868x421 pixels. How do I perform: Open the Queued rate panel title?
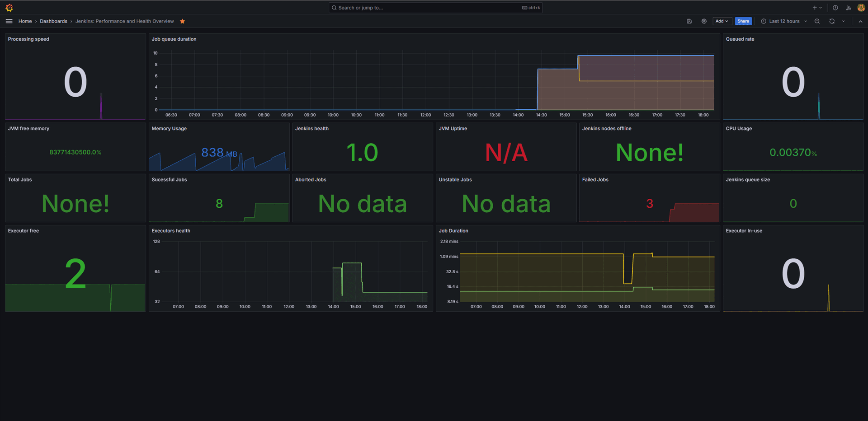740,39
